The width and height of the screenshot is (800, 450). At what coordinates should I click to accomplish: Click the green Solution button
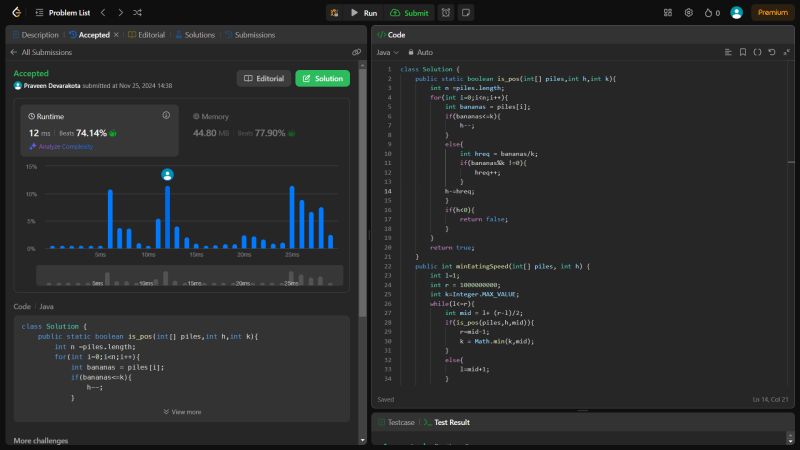(x=323, y=78)
